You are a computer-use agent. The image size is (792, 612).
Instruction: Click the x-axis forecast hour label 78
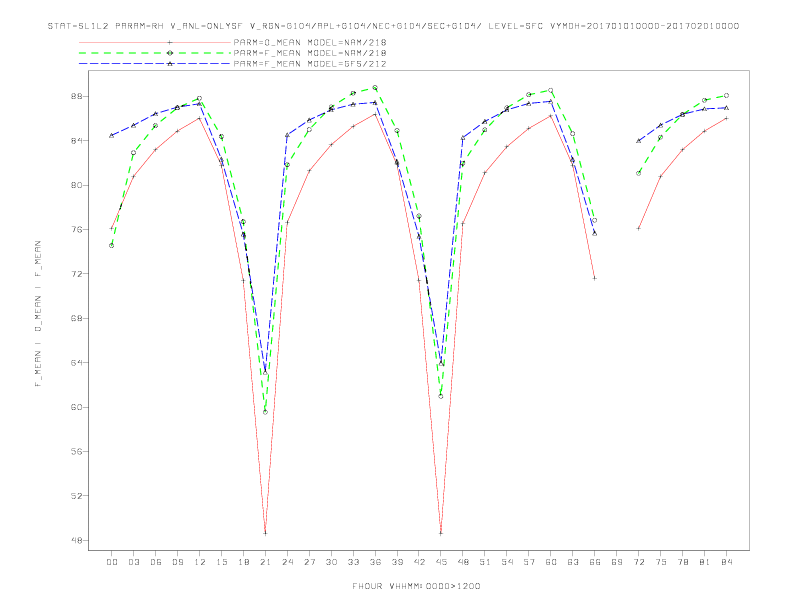pos(683,562)
